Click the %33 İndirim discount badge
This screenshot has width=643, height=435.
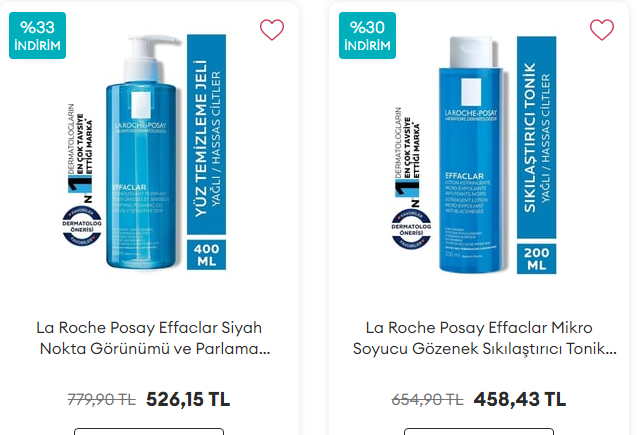[x=37, y=36]
